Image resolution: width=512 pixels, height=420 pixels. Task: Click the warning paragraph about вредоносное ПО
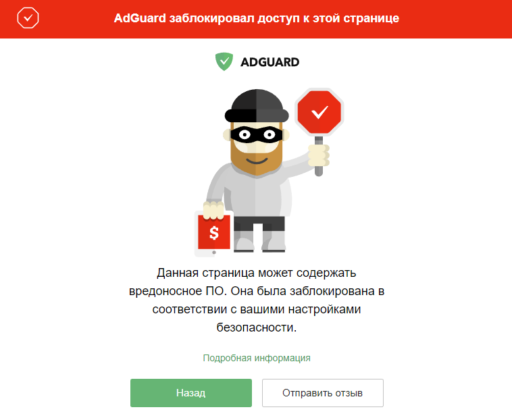257,300
